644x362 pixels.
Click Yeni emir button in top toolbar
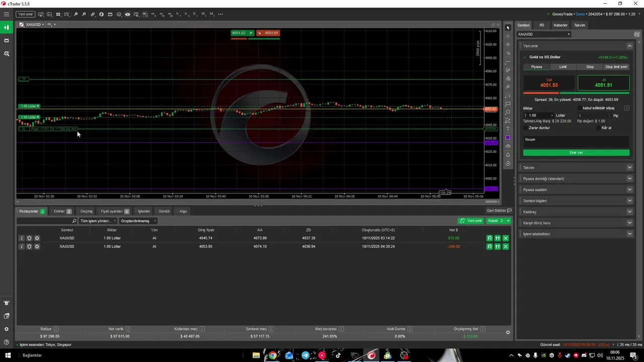(26, 14)
